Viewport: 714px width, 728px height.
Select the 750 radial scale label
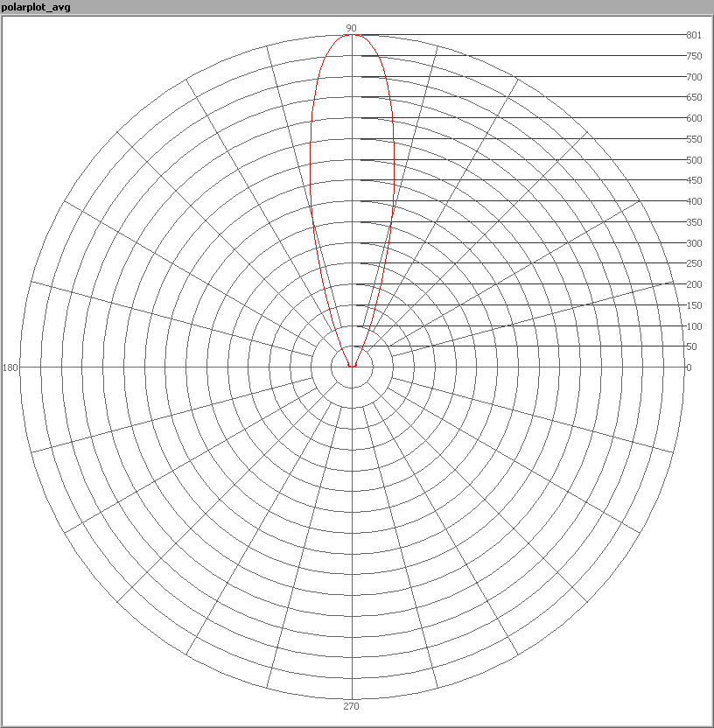694,56
